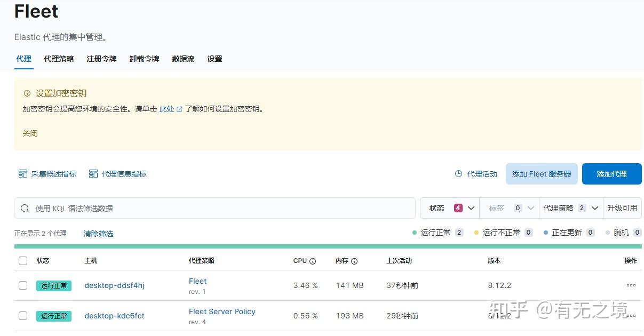Open the 采集概述指标 metrics icon
This screenshot has width=644, height=336.
click(23, 173)
